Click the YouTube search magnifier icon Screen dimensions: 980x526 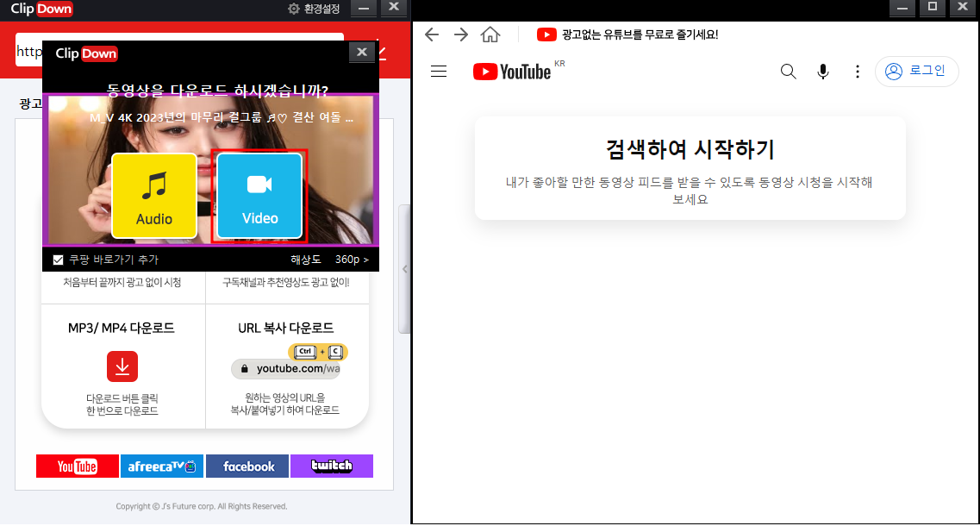(x=788, y=72)
